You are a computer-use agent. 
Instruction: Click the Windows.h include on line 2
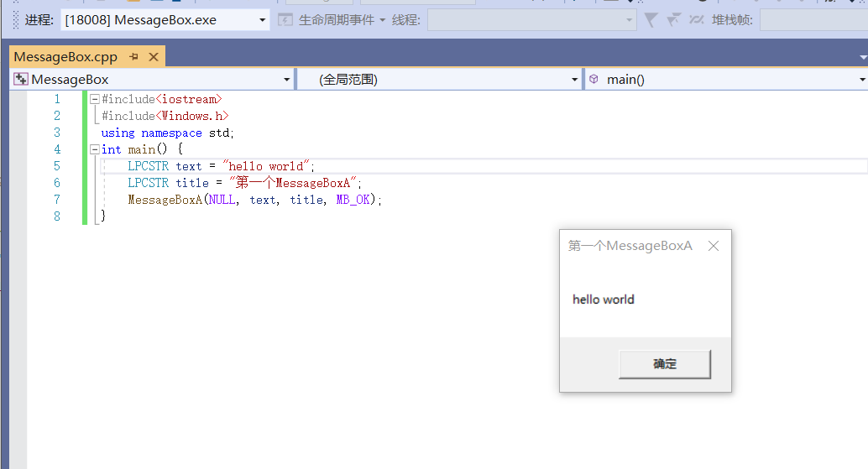click(192, 116)
